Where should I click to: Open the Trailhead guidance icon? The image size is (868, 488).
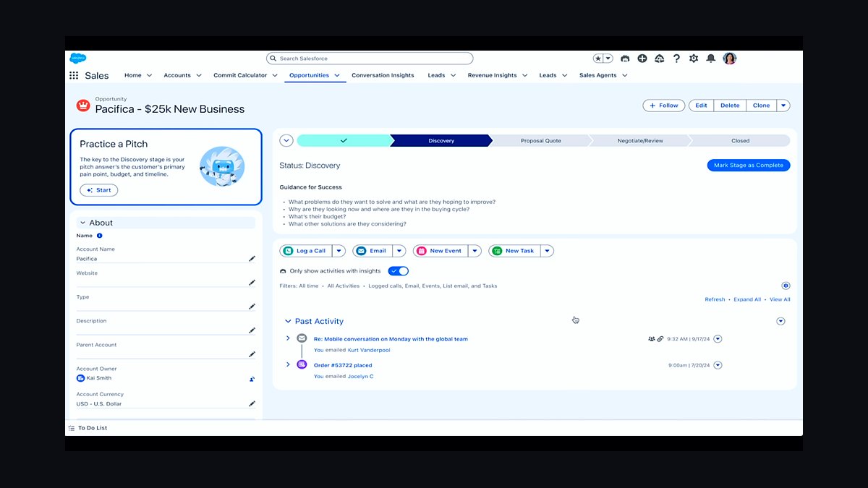659,59
